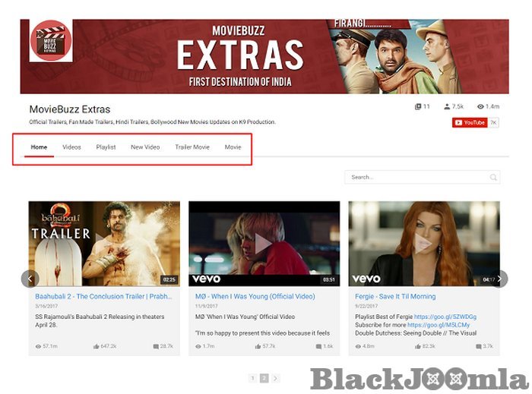Open the Playlist tab
Viewport: 532px width, 394px height.
[x=106, y=147]
